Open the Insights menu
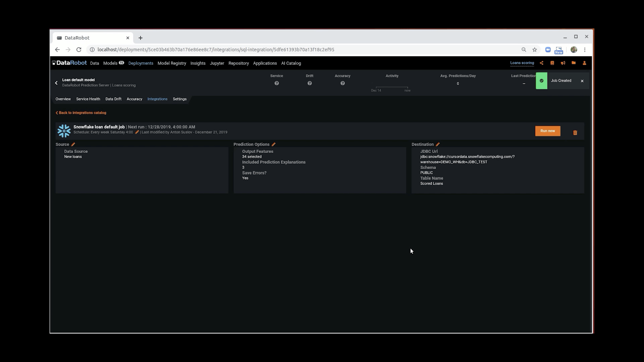 (198, 63)
